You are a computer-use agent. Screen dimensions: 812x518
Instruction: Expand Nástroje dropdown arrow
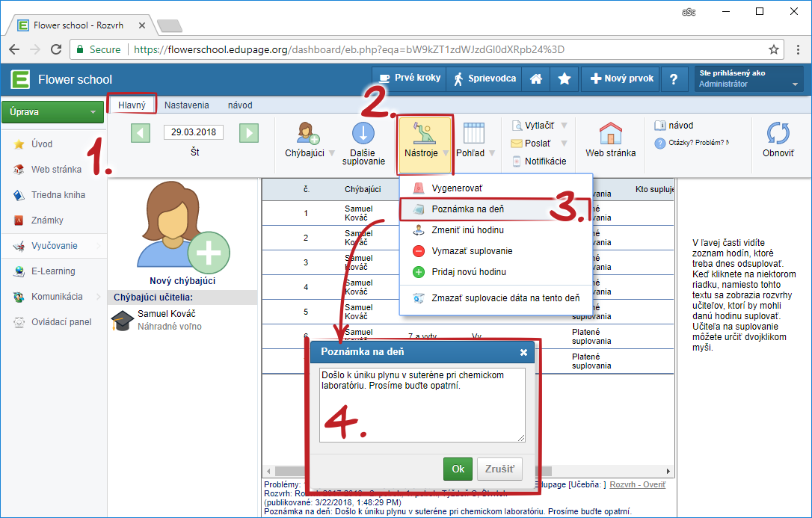point(446,153)
